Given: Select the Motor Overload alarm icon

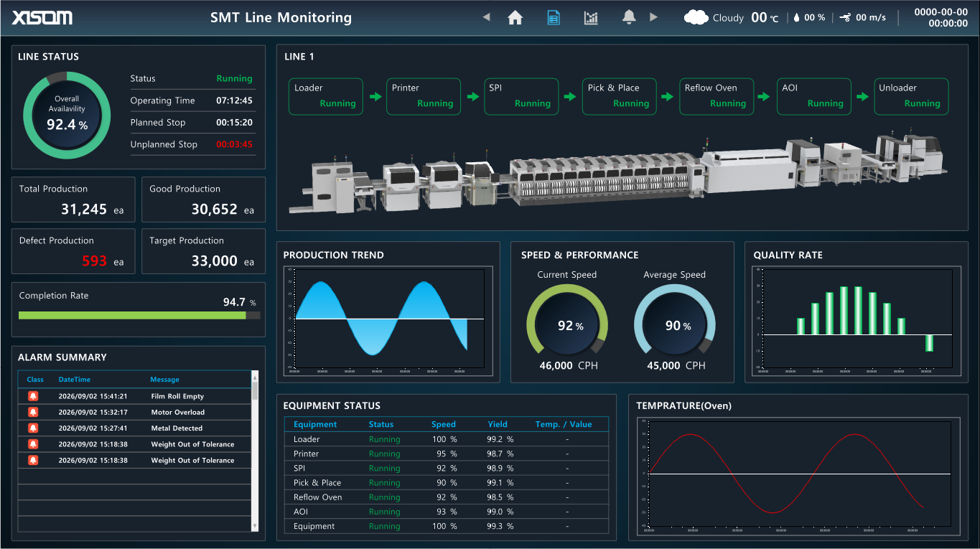Looking at the screenshot, I should pos(33,412).
